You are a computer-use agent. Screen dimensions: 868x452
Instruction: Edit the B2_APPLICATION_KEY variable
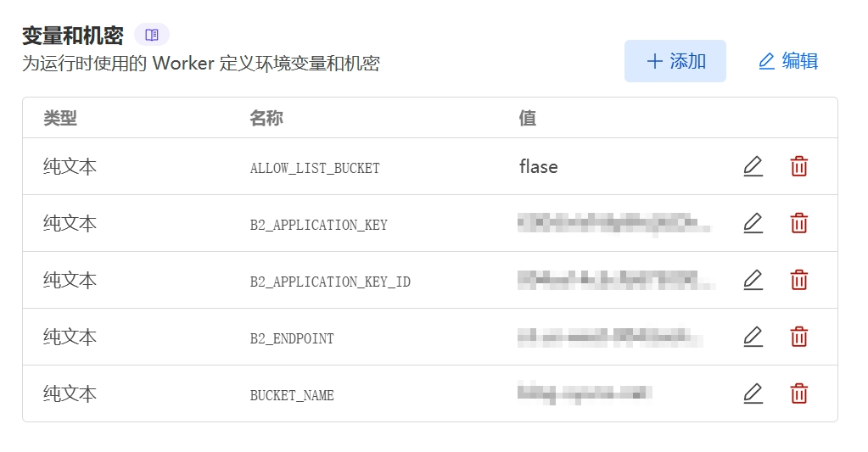click(753, 224)
